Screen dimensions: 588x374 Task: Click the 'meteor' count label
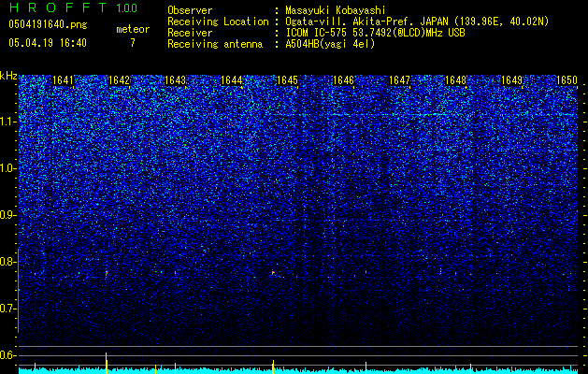[x=133, y=29]
